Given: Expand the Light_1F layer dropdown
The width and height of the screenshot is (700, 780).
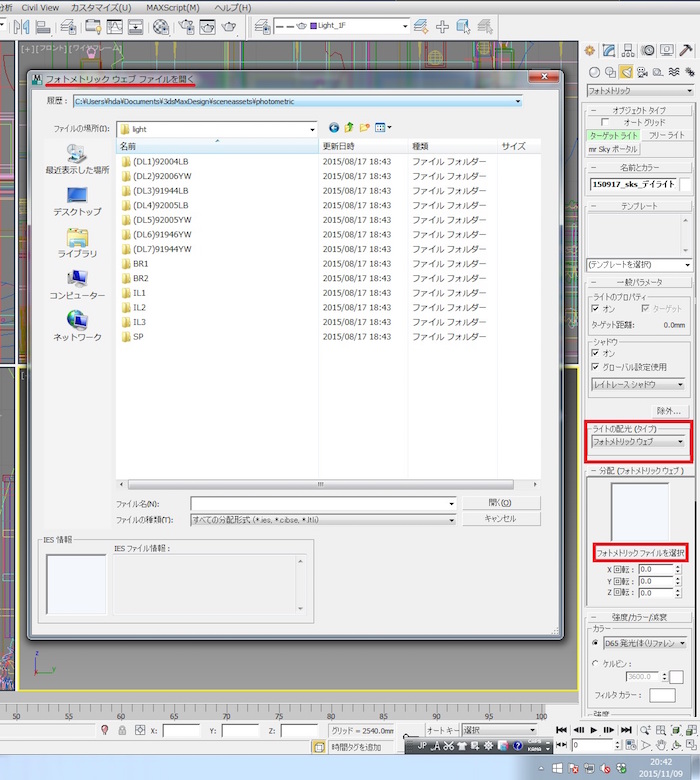Looking at the screenshot, I should click(404, 26).
